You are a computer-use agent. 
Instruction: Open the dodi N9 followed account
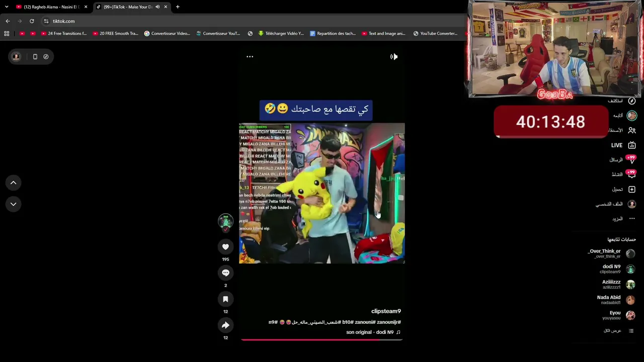click(617, 269)
